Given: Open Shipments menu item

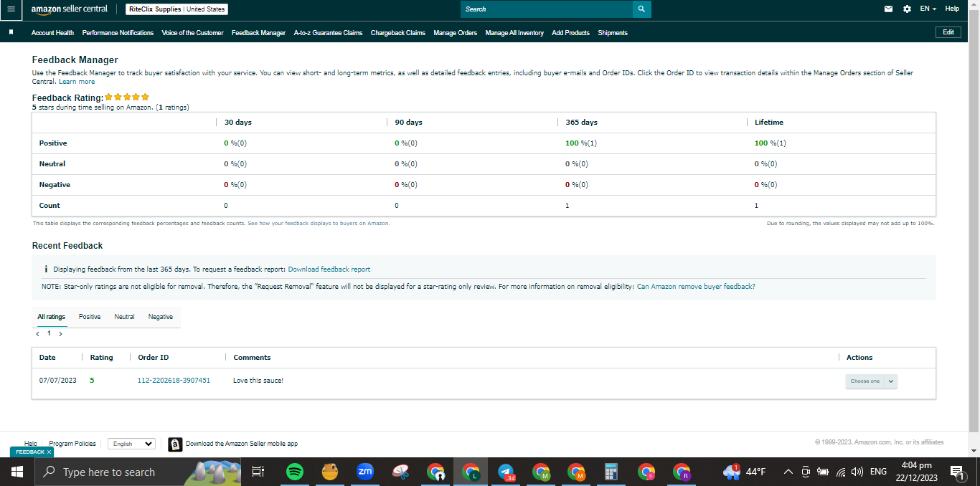Looking at the screenshot, I should (x=613, y=33).
